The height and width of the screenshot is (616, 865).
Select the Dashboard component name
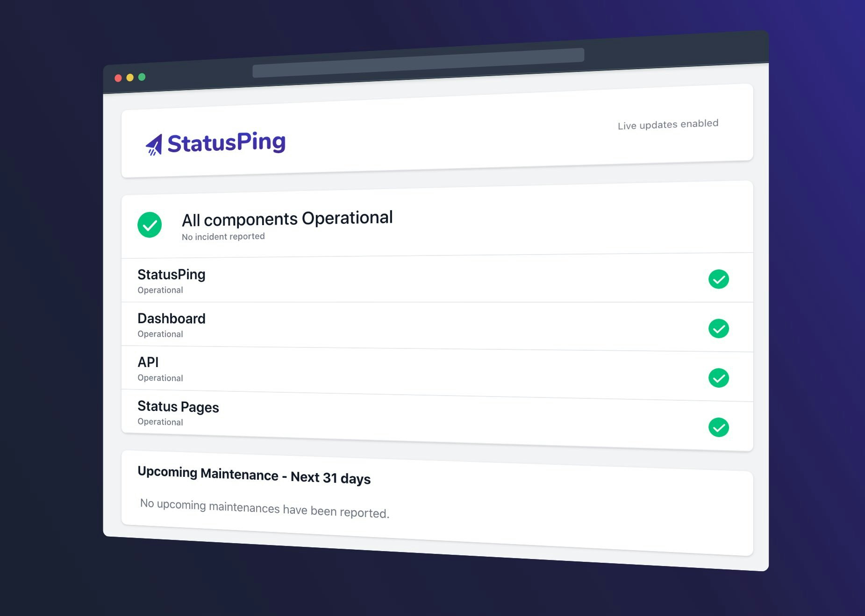click(172, 319)
